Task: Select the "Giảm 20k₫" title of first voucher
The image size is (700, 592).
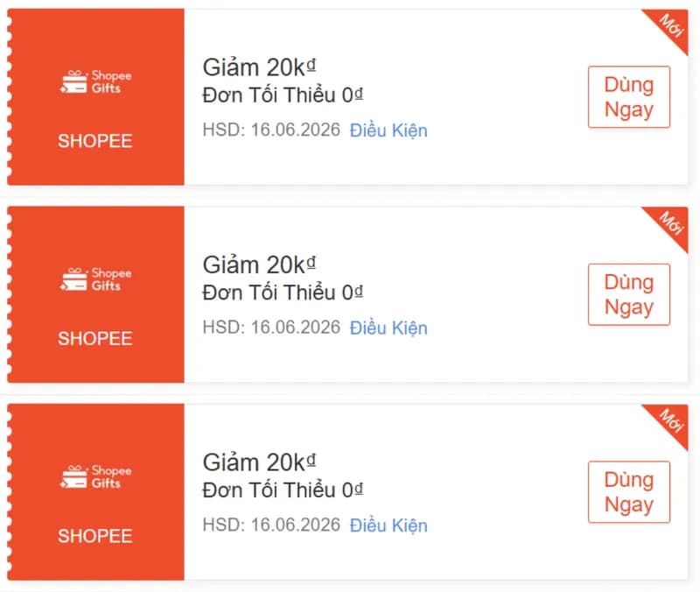Action: click(x=259, y=67)
